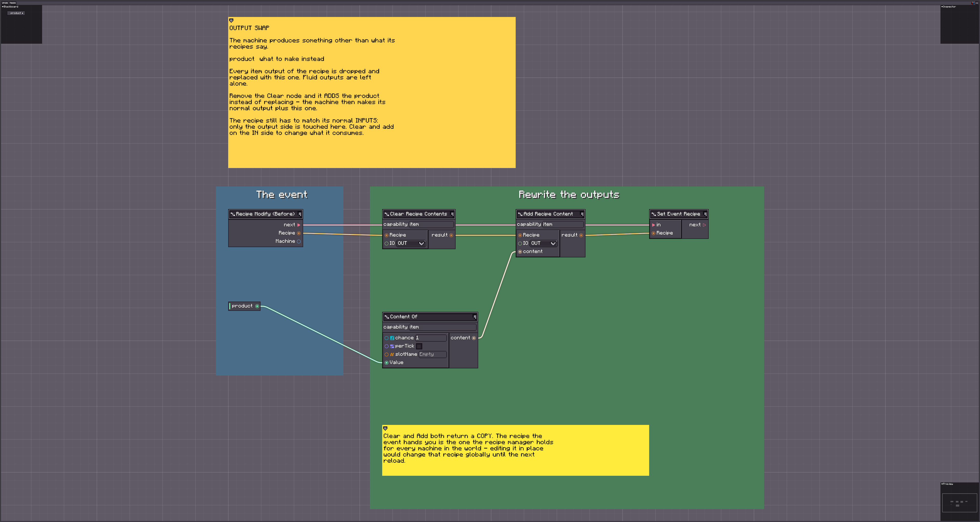Image resolution: width=980 pixels, height=522 pixels.
Task: Click the boolean type icon beside perTick
Action: pyautogui.click(x=392, y=346)
